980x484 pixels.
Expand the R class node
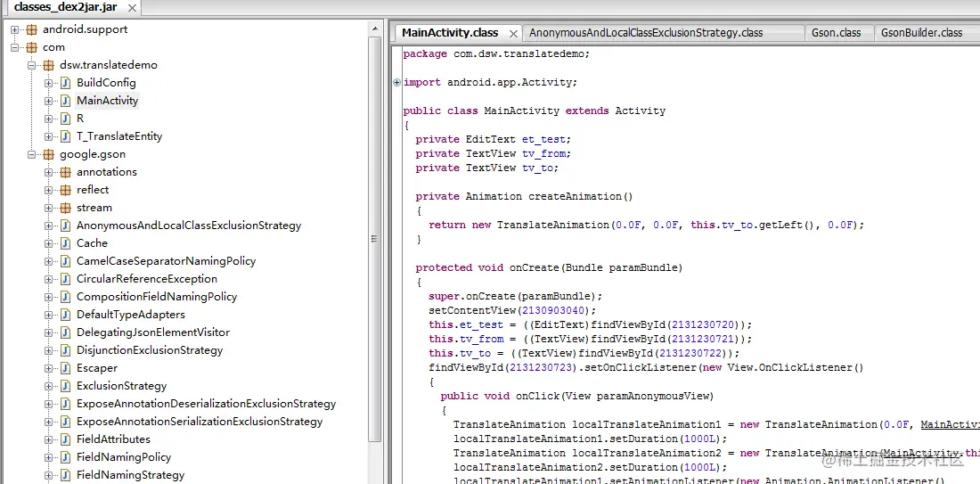[49, 119]
